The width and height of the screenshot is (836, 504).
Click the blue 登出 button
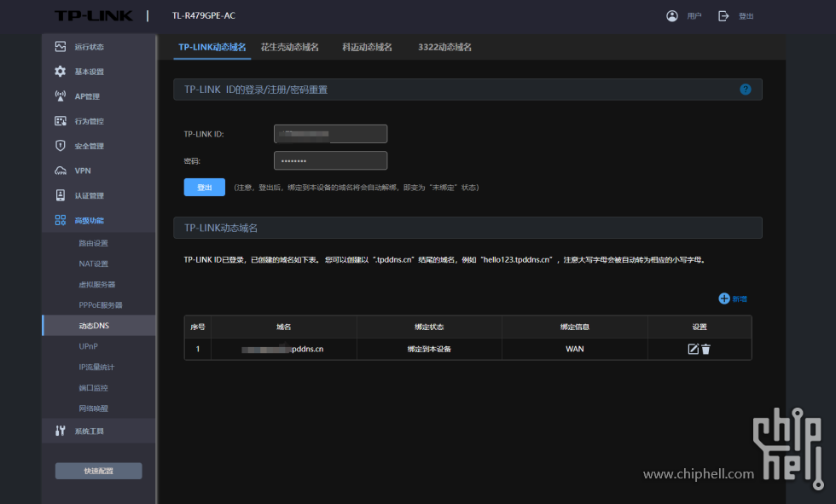205,187
